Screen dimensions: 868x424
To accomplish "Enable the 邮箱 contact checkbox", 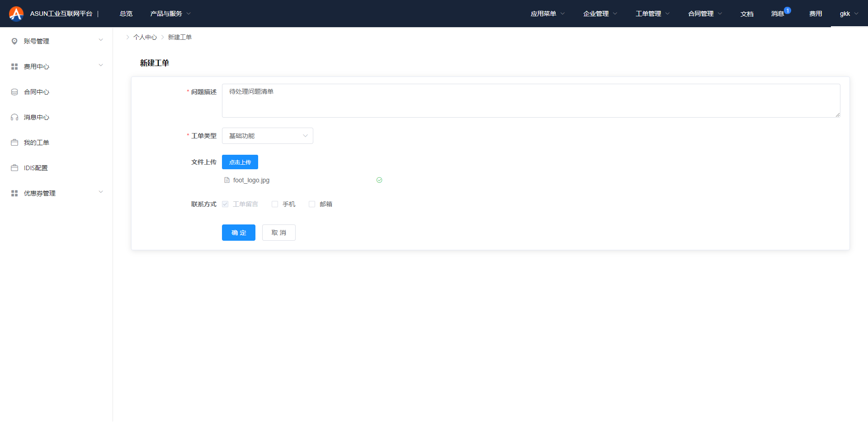I will (x=312, y=204).
